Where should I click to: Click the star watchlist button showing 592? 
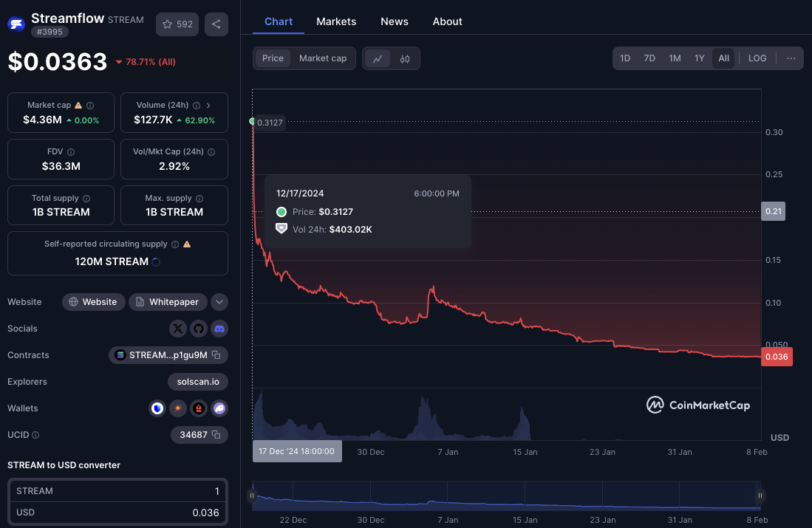[x=177, y=24]
